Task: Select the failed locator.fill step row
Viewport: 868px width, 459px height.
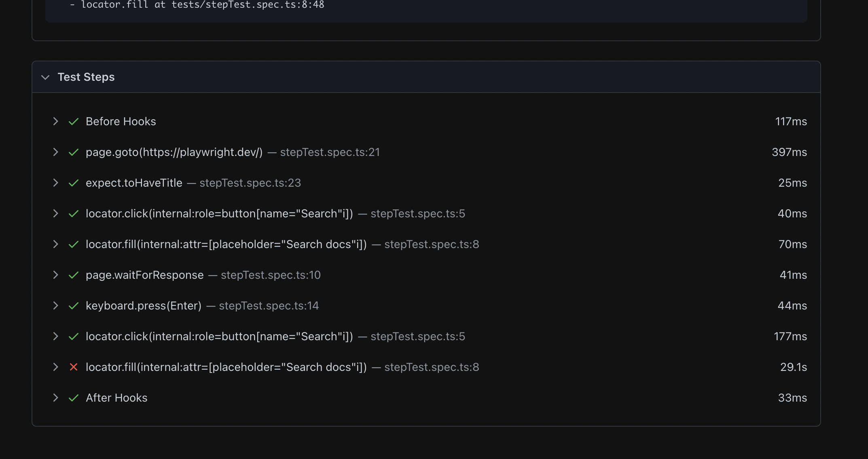Action: point(226,367)
